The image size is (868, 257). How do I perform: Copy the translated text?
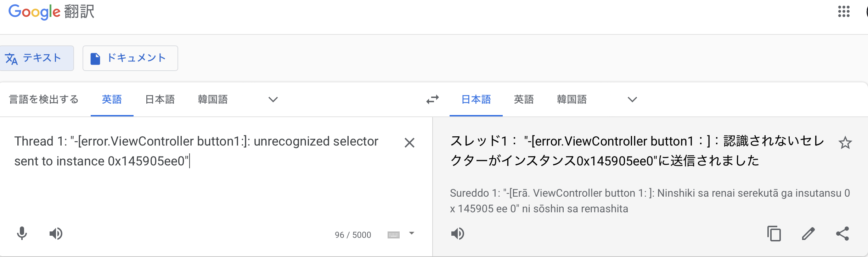click(x=774, y=234)
